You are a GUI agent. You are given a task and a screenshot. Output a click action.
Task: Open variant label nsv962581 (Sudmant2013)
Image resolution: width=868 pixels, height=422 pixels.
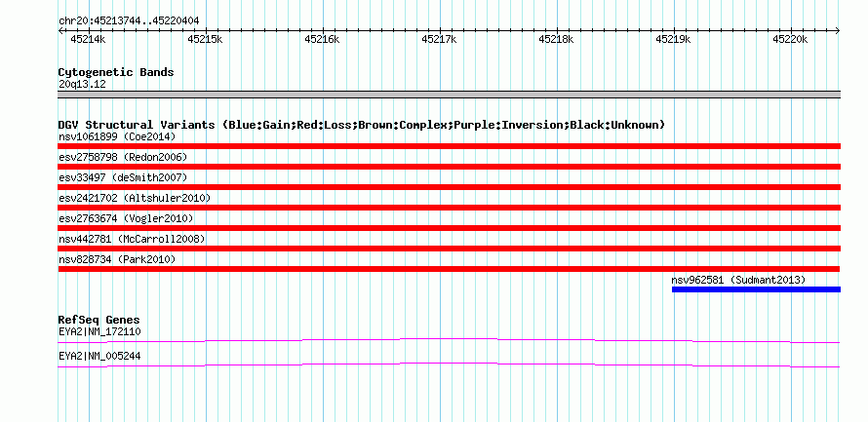click(x=738, y=280)
